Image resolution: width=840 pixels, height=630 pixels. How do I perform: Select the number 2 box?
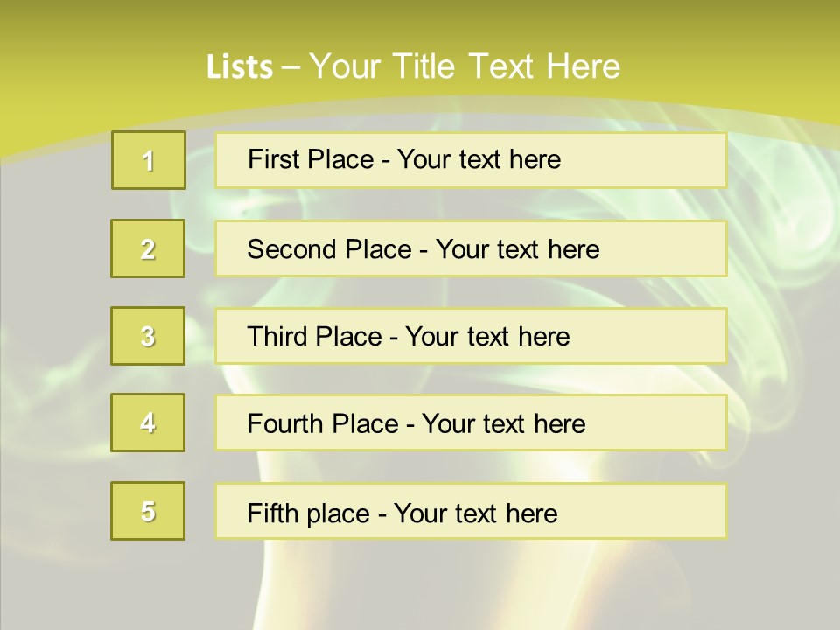tap(148, 248)
